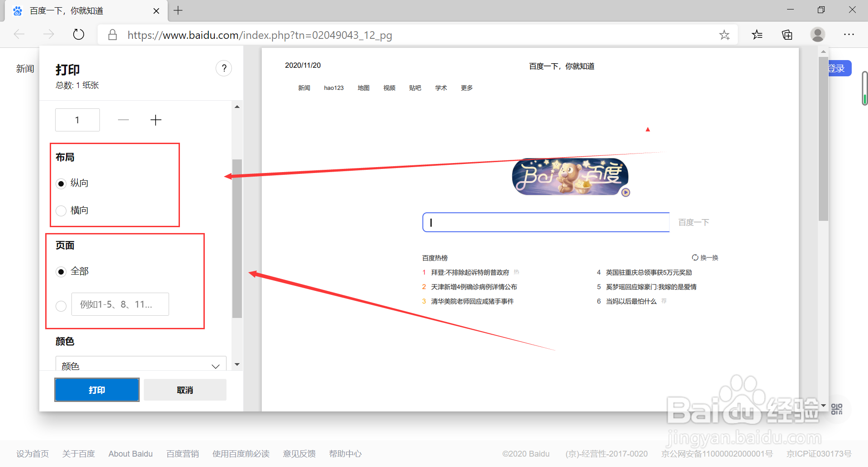Click the browser forward arrow

pyautogui.click(x=49, y=34)
